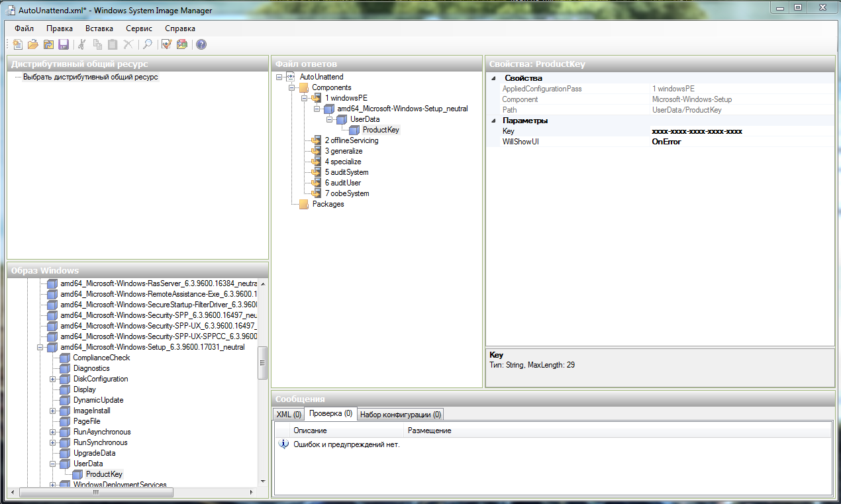The width and height of the screenshot is (841, 504).
Task: Edit the Key value field
Action: (742, 131)
